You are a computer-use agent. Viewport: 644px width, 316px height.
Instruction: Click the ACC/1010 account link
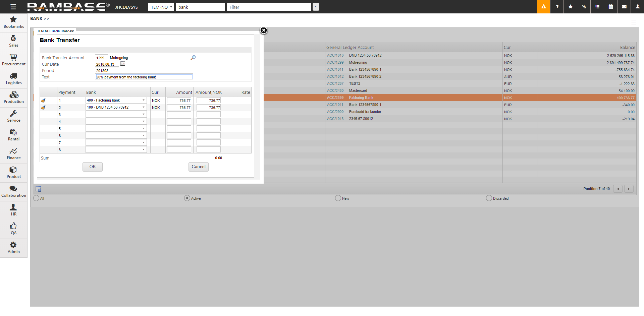[335, 56]
